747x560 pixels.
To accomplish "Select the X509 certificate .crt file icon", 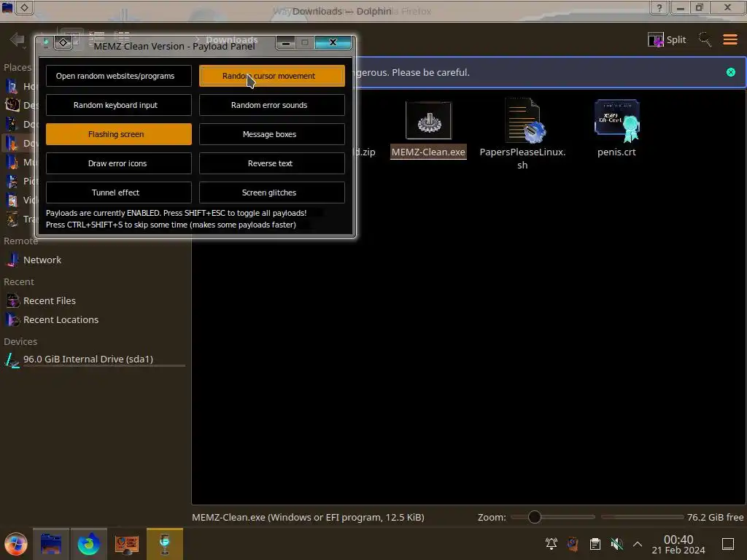I will (x=617, y=120).
